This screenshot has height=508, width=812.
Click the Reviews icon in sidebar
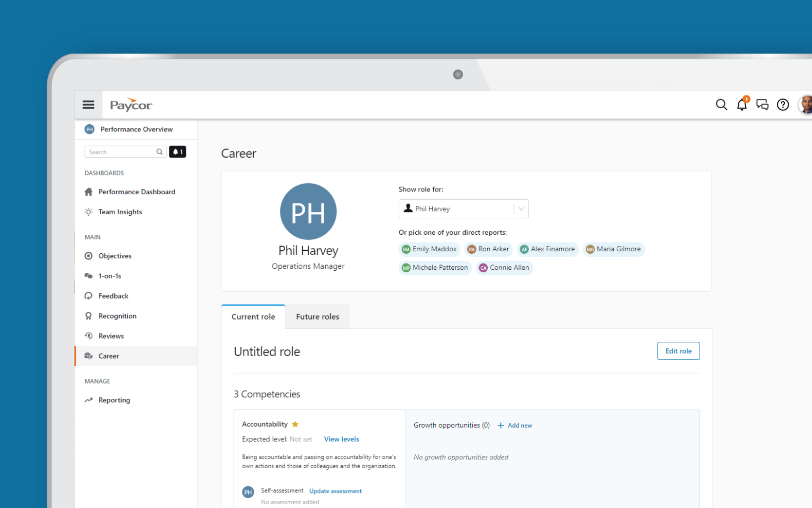click(x=89, y=336)
